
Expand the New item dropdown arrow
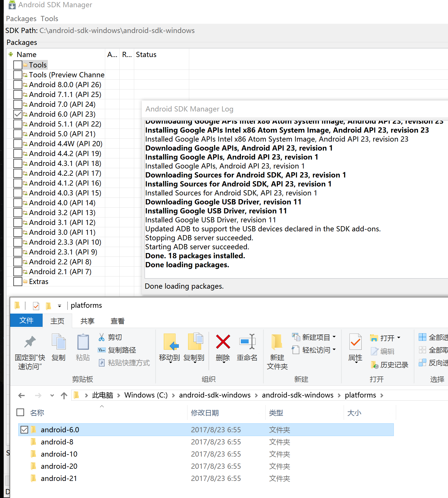click(x=334, y=337)
